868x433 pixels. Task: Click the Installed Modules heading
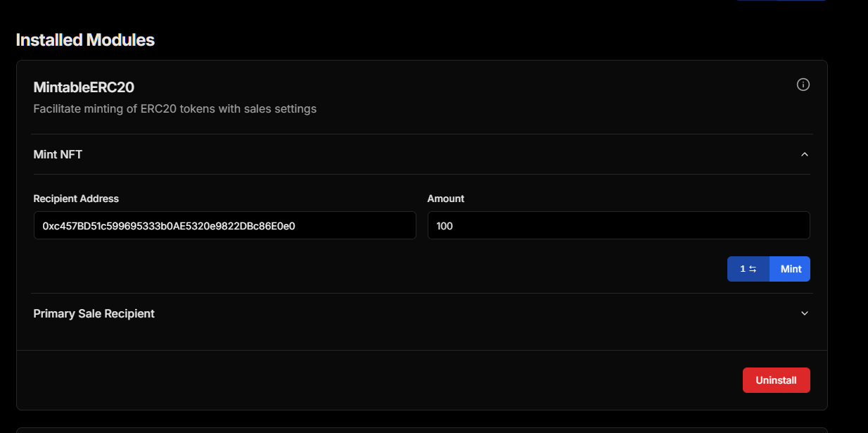85,40
